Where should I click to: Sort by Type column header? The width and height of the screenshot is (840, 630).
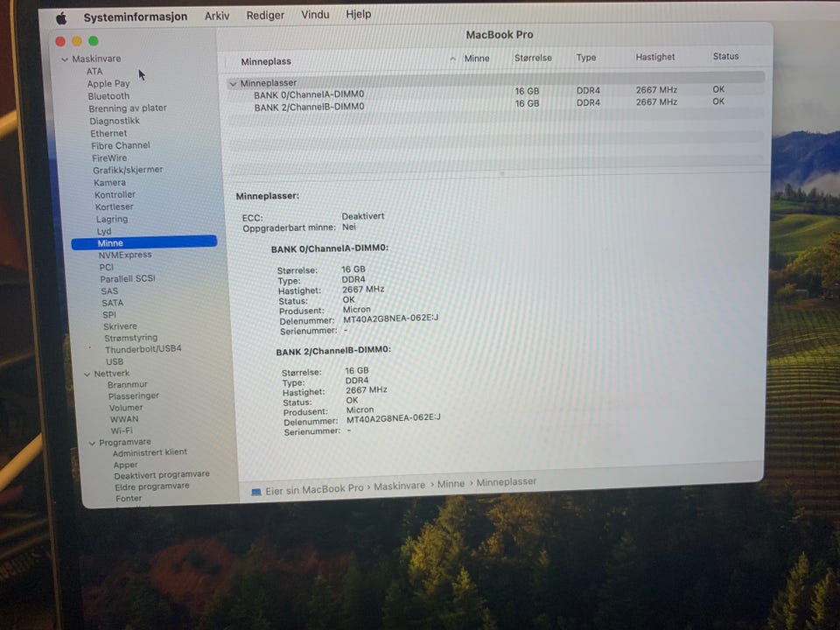click(586, 58)
